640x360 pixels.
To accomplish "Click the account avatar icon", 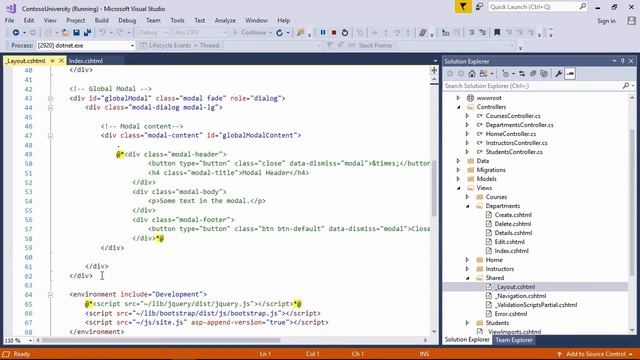I will click(x=631, y=21).
